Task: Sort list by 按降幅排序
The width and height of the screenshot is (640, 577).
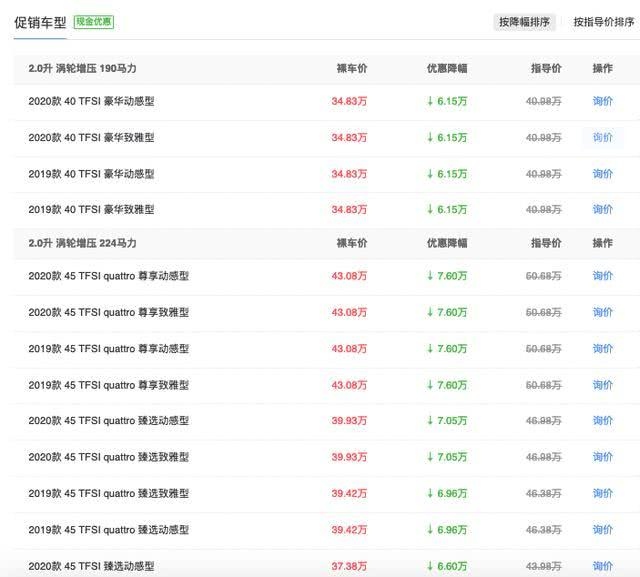Action: [524, 22]
